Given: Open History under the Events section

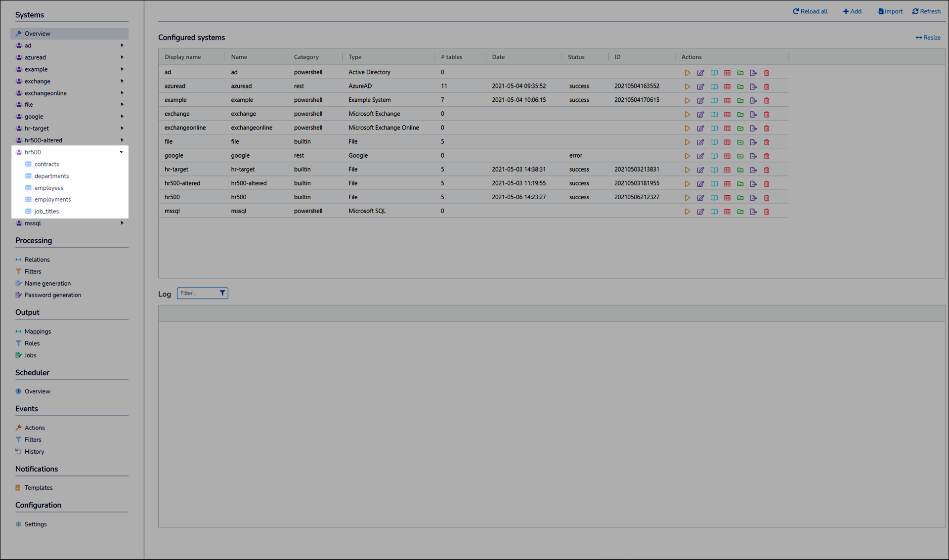Looking at the screenshot, I should coord(34,451).
